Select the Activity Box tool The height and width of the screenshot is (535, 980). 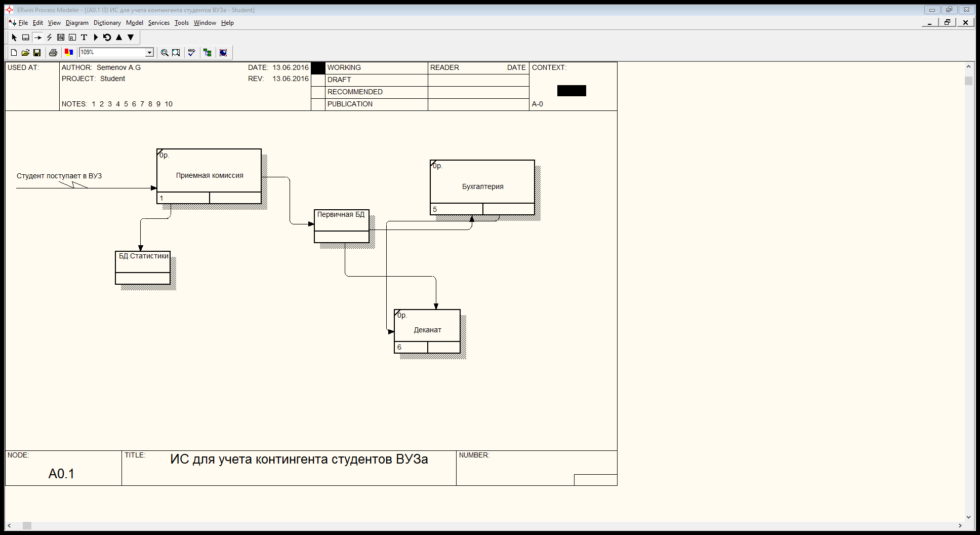(x=26, y=37)
